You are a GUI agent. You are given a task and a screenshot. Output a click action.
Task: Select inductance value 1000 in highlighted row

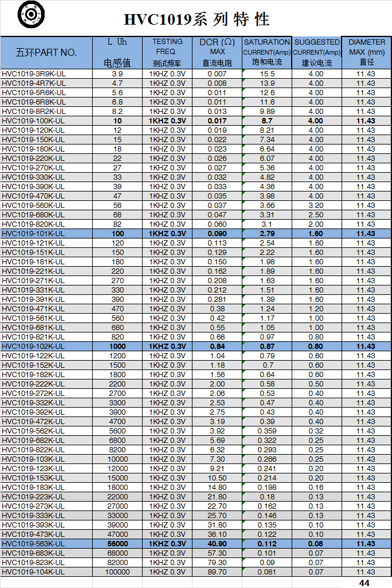click(117, 347)
